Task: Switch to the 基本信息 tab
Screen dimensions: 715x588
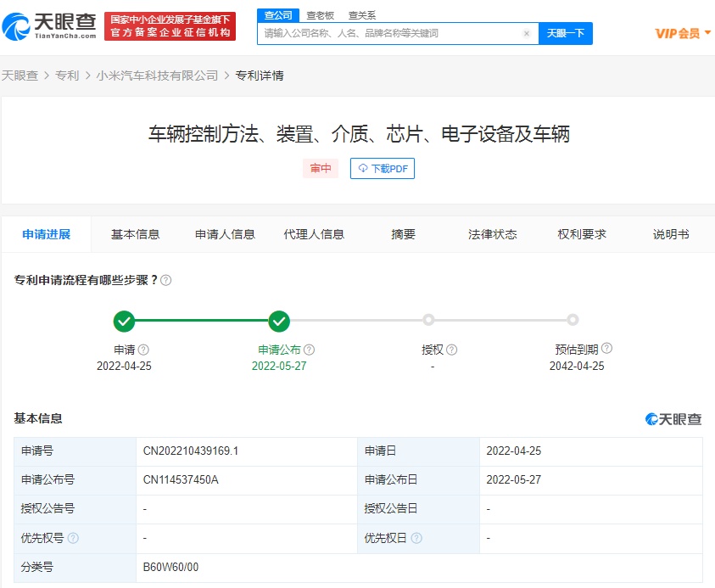Action: coord(135,234)
